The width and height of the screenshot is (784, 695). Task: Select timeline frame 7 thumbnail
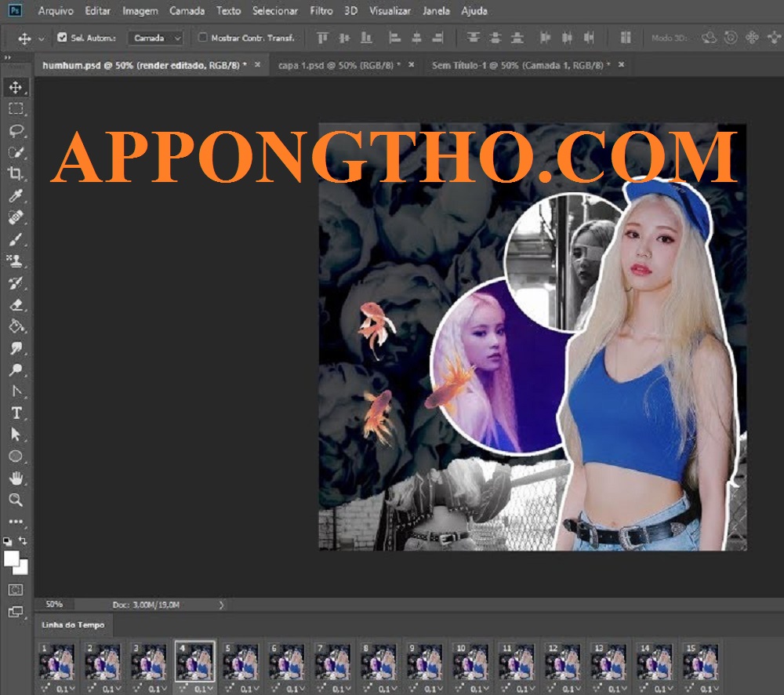(x=333, y=661)
